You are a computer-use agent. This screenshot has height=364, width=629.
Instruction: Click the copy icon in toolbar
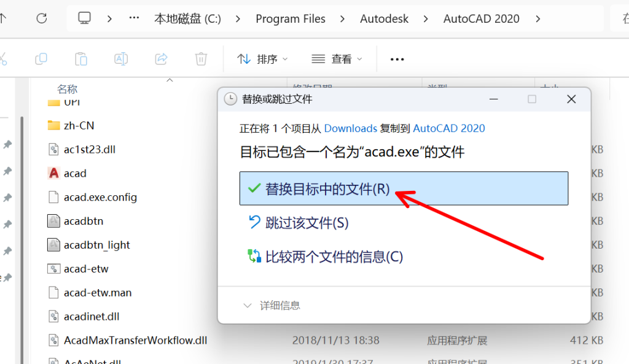point(41,59)
